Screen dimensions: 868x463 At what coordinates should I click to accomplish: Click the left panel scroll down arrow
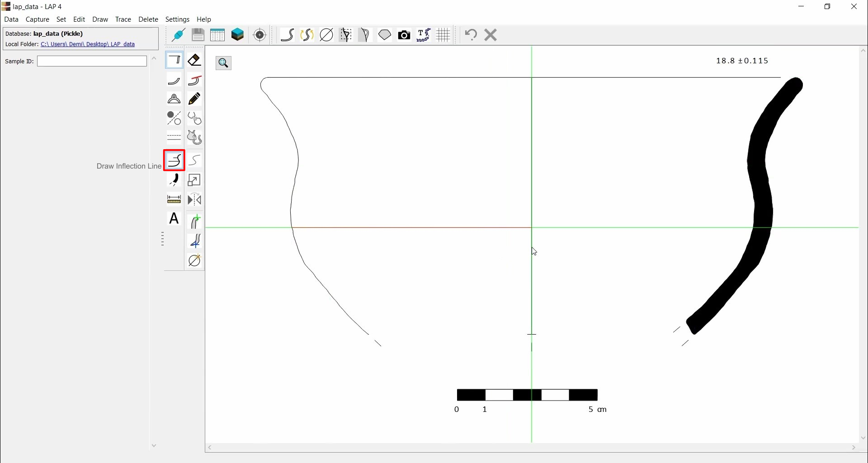click(154, 446)
